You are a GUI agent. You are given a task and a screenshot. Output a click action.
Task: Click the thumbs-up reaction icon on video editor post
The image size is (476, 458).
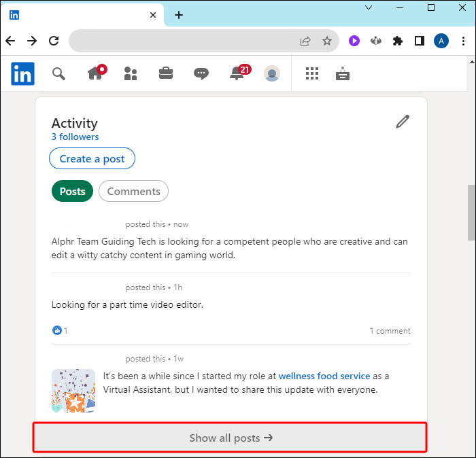56,330
